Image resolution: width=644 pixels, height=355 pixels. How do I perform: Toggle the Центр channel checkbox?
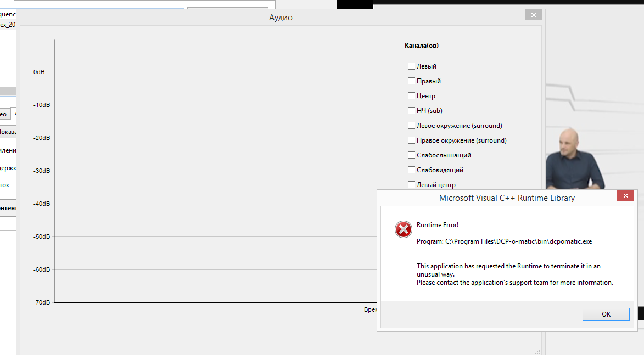point(411,96)
